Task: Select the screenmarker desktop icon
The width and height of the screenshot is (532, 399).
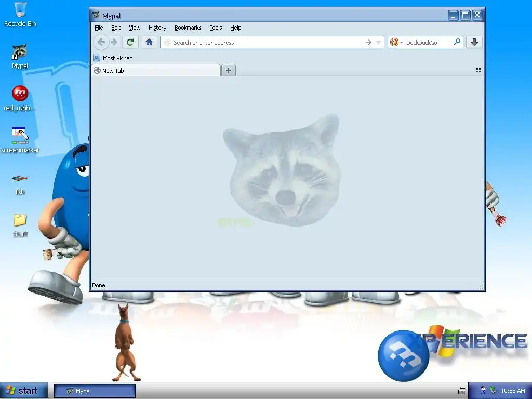Action: [20, 140]
